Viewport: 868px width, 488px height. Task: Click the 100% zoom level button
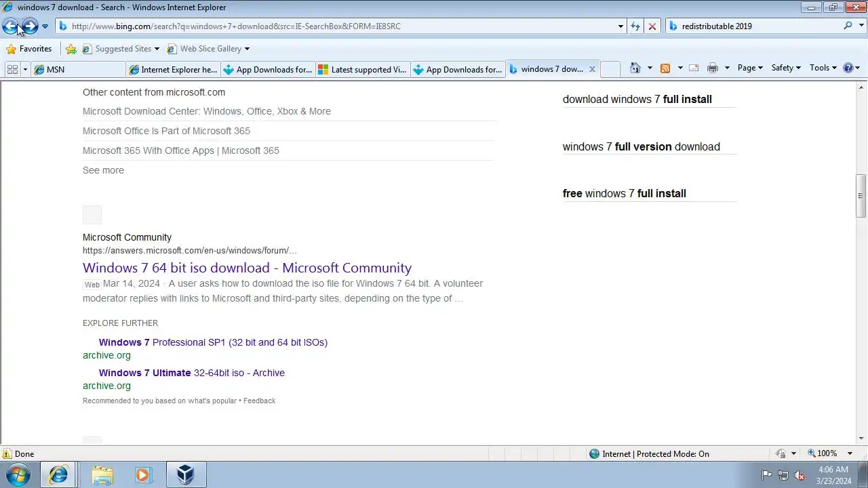(822, 453)
